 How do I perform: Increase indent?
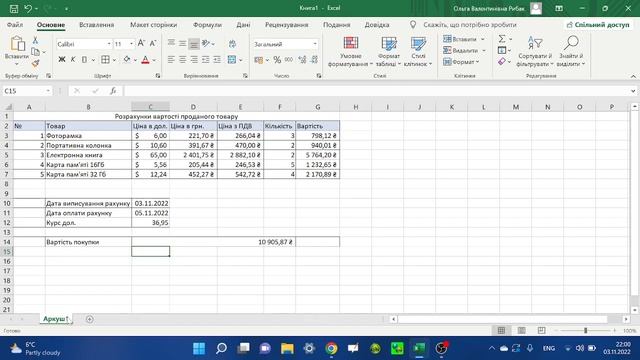[x=217, y=60]
